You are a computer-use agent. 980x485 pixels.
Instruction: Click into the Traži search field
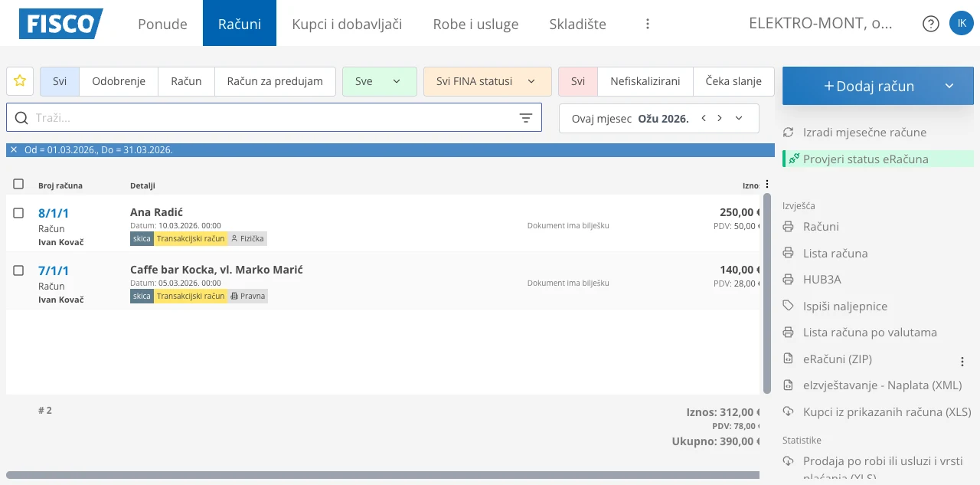[268, 118]
